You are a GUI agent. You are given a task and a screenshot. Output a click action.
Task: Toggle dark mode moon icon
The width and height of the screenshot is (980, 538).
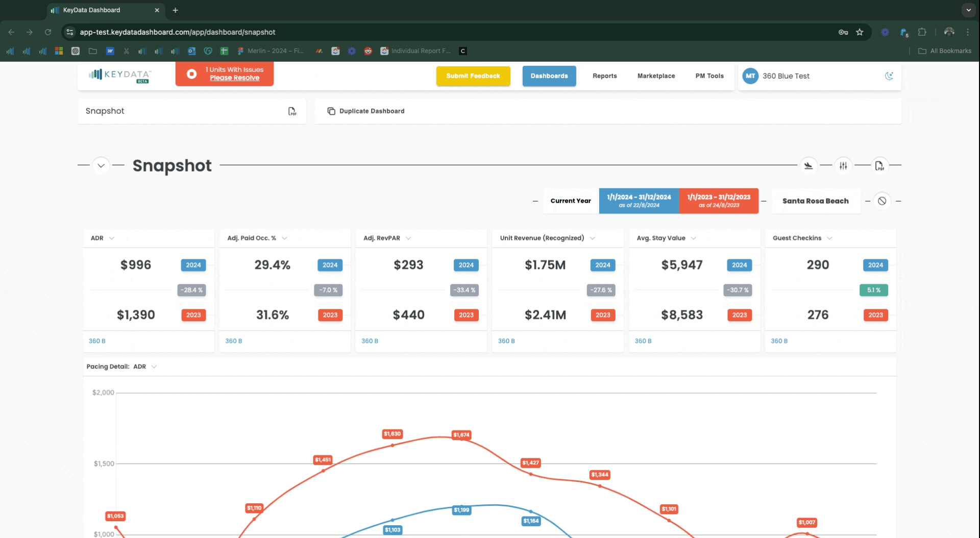pyautogui.click(x=889, y=76)
